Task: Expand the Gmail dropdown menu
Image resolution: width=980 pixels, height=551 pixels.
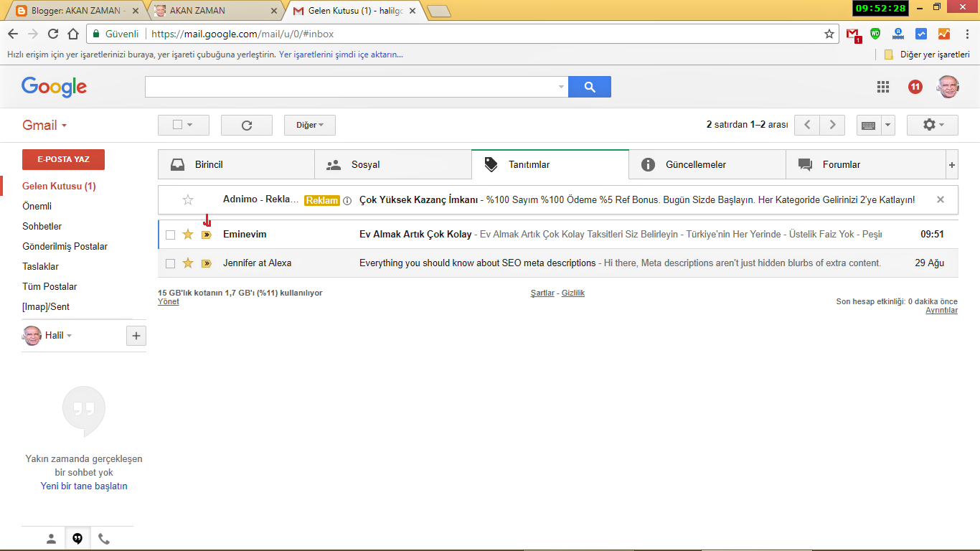Action: pyautogui.click(x=44, y=126)
